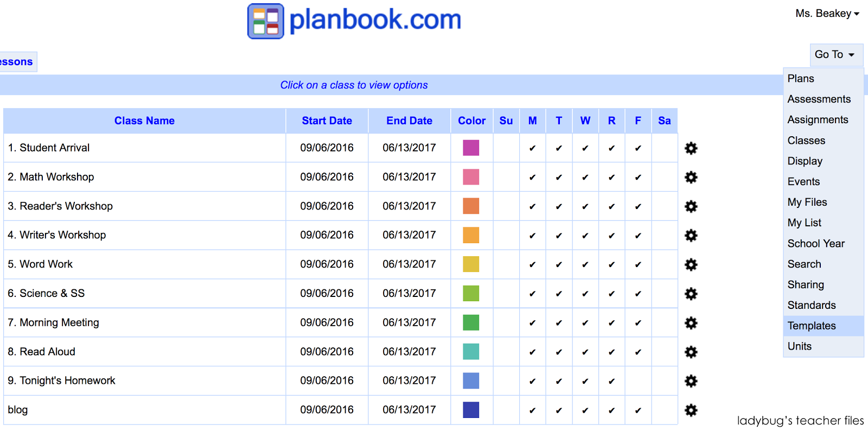Viewport: 868px width, 431px height.
Task: Open settings gear for Word Work
Action: point(691,264)
